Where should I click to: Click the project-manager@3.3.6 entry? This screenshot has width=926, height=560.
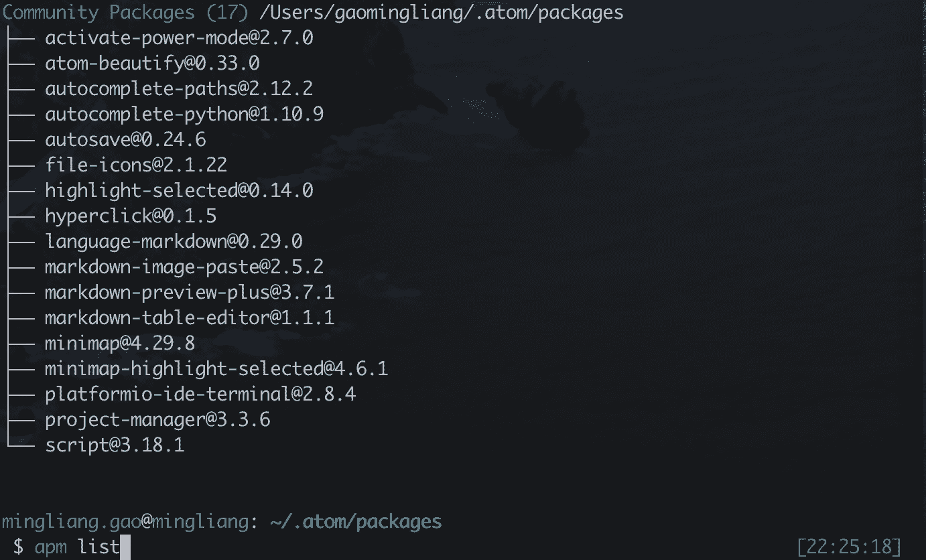point(157,419)
